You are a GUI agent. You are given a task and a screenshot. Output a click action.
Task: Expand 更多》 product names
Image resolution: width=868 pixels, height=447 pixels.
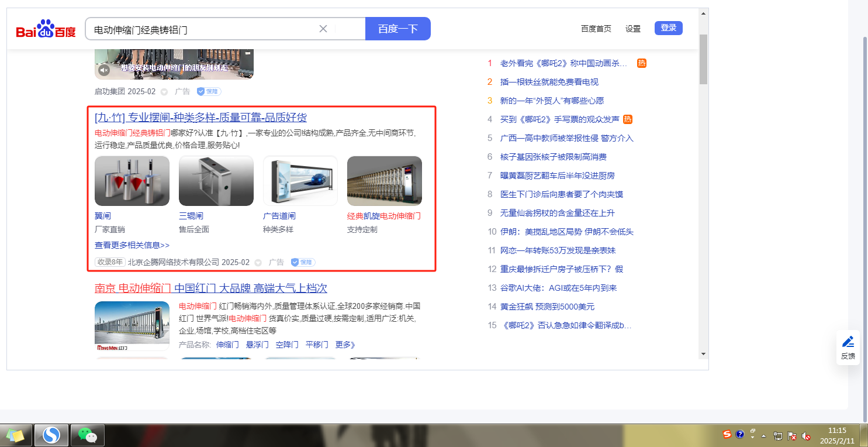click(345, 345)
